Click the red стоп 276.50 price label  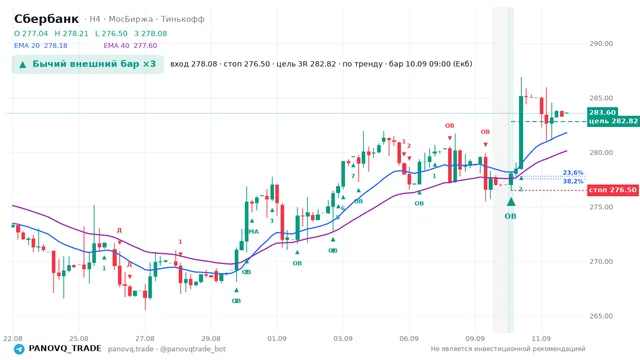613,190
